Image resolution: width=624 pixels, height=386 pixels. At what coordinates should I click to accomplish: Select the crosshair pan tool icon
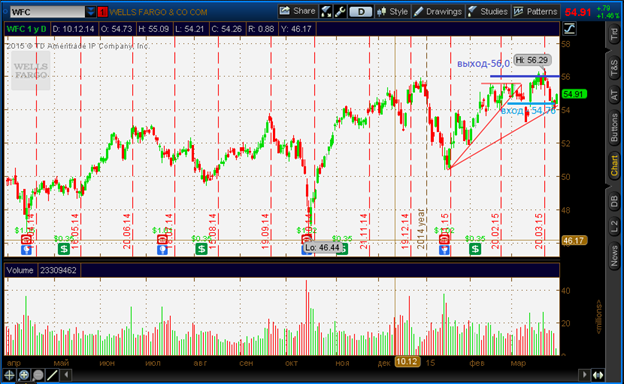pos(9,375)
